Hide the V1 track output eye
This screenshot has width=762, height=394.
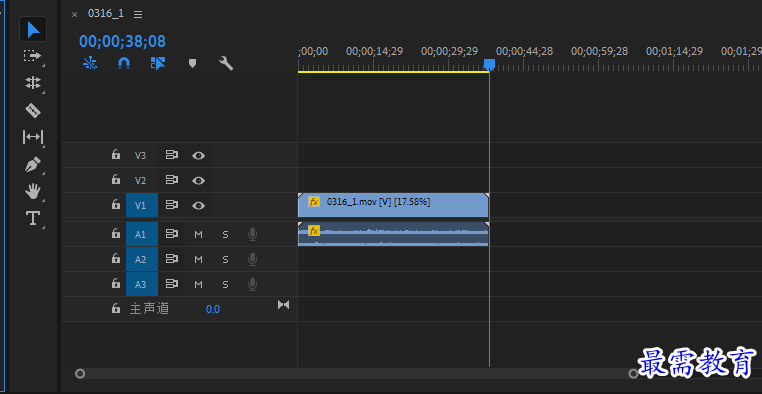198,206
